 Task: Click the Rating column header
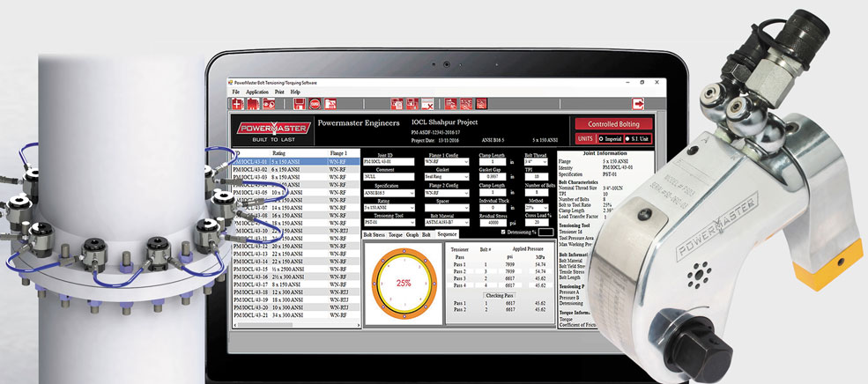coord(280,152)
